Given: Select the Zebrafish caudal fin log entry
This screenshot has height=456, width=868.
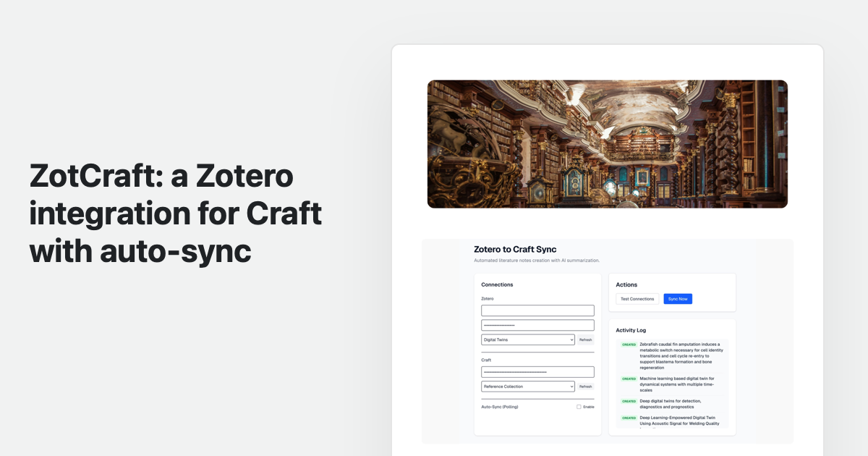Looking at the screenshot, I should pos(681,356).
